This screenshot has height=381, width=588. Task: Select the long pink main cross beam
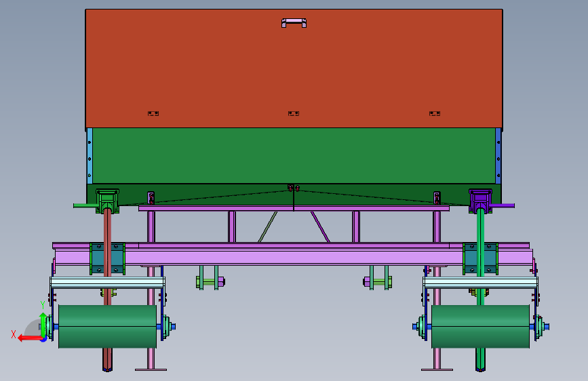pyautogui.click(x=294, y=257)
